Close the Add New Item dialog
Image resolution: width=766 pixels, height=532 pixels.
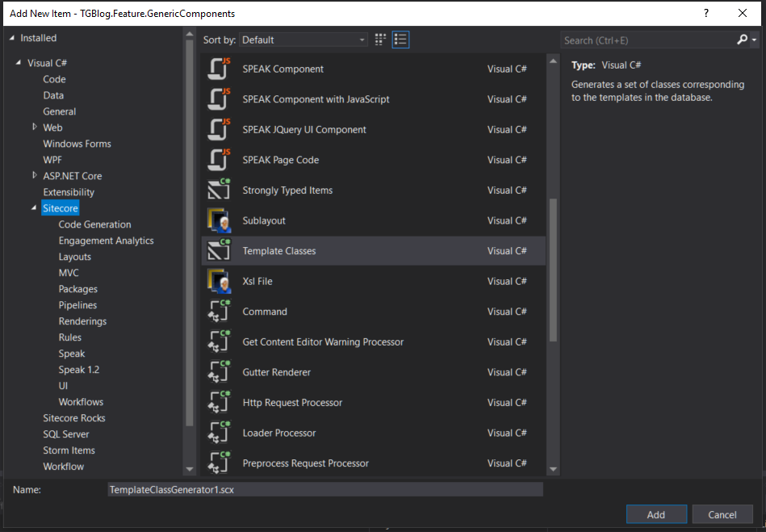743,13
